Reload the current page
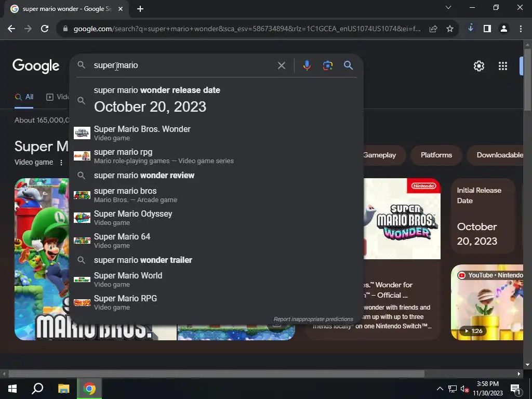 (45, 29)
